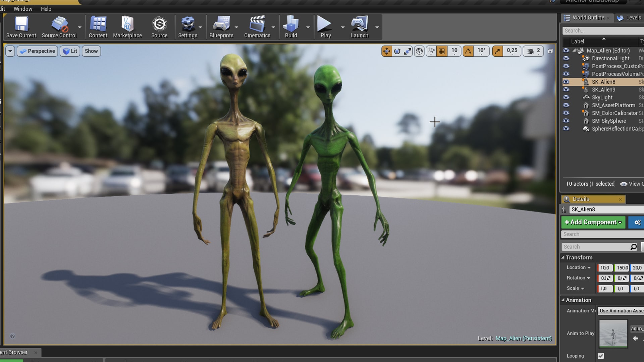The width and height of the screenshot is (644, 362).
Task: Open the viewport Show flags button
Action: [x=91, y=51]
